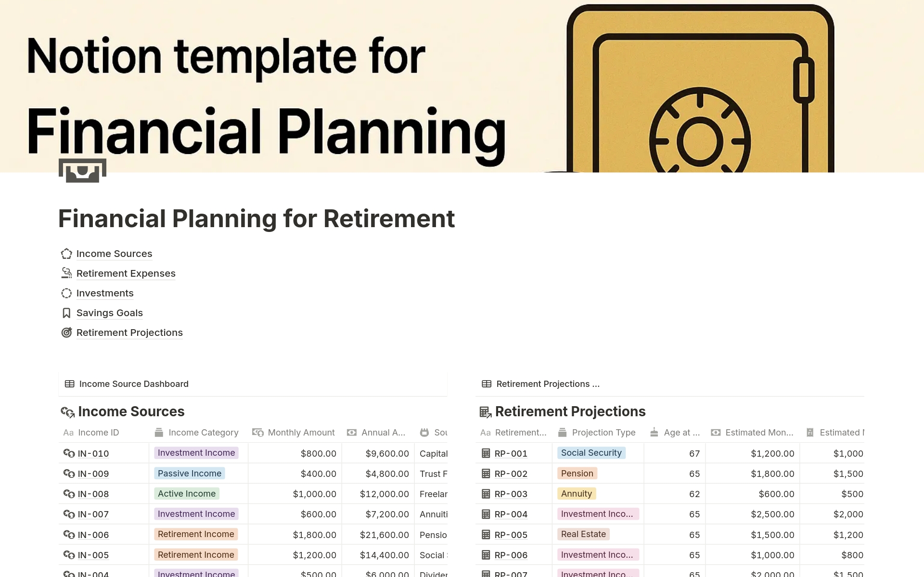Click the Retirement Projections database heading icon
This screenshot has height=577, width=924.
(x=485, y=412)
